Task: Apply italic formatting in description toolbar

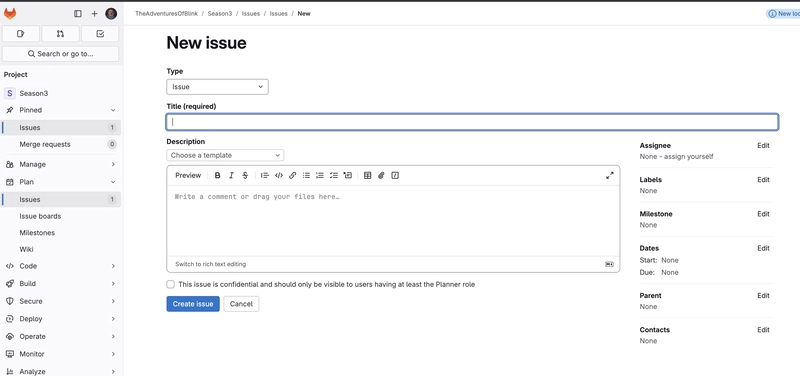Action: (x=231, y=176)
